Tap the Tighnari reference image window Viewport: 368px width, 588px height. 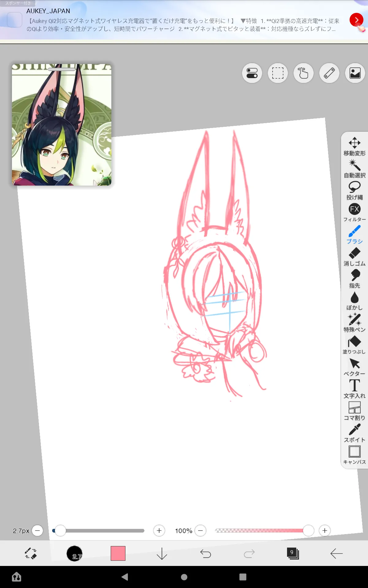click(62, 125)
